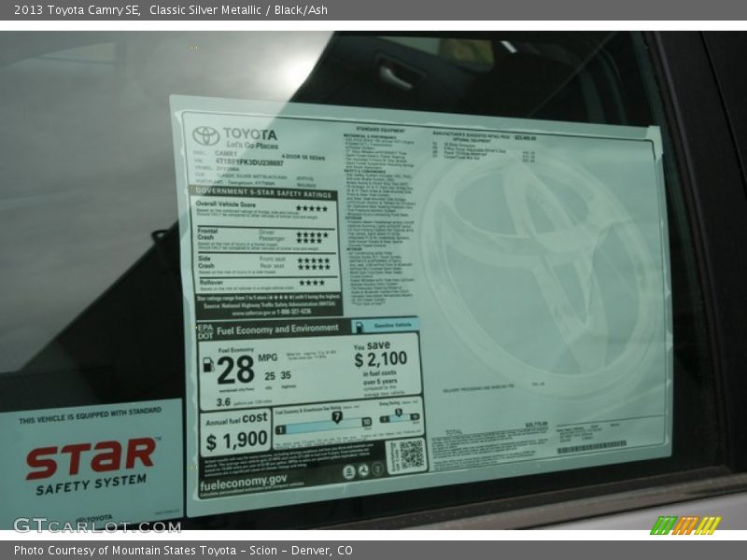This screenshot has width=747, height=560.
Task: Click the Government 5-Star Safety Ratings header
Action: pos(263,192)
